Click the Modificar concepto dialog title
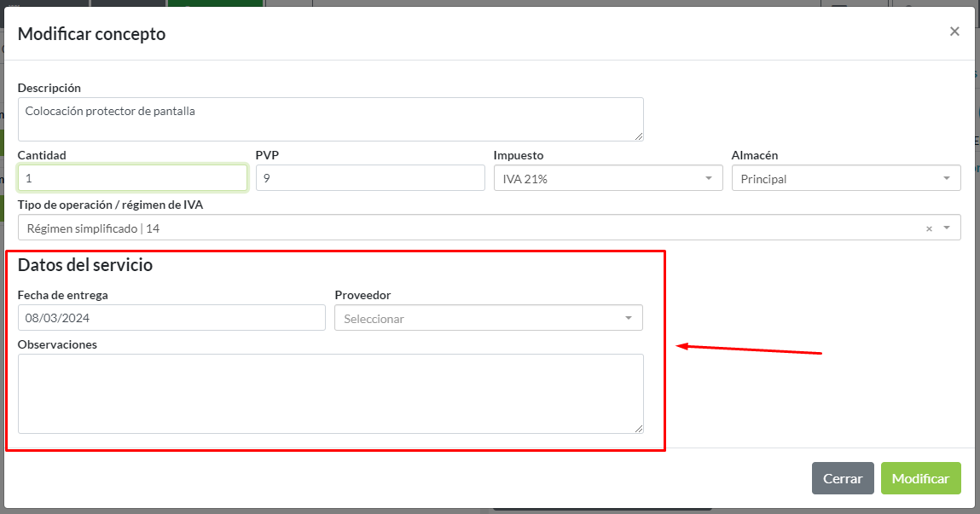Viewport: 980px width, 514px height. point(92,34)
